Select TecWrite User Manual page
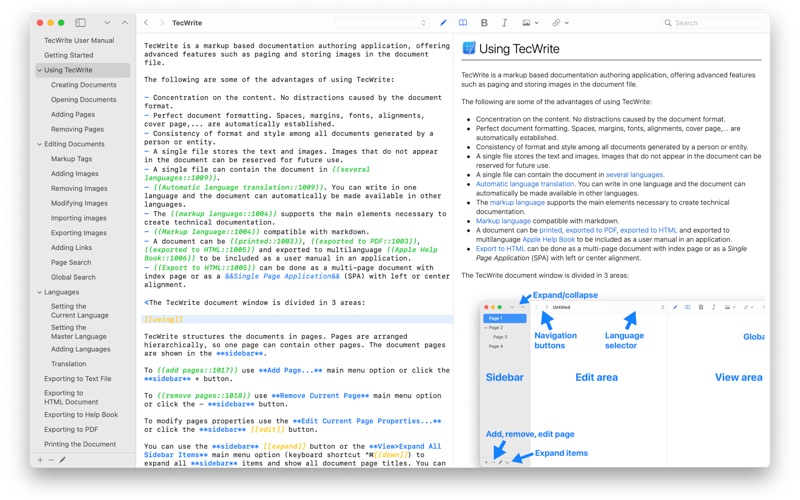 tap(79, 40)
